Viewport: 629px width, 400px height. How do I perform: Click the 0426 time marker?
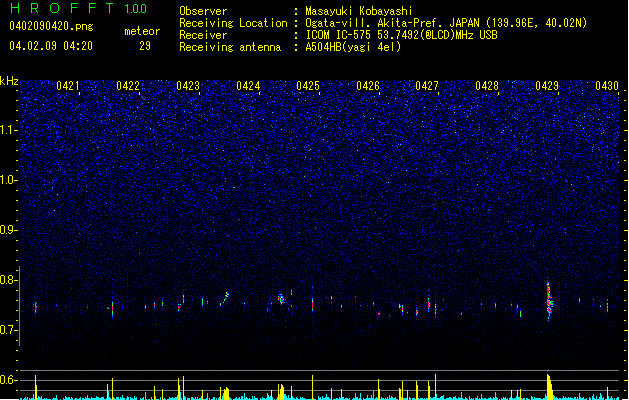tap(368, 86)
